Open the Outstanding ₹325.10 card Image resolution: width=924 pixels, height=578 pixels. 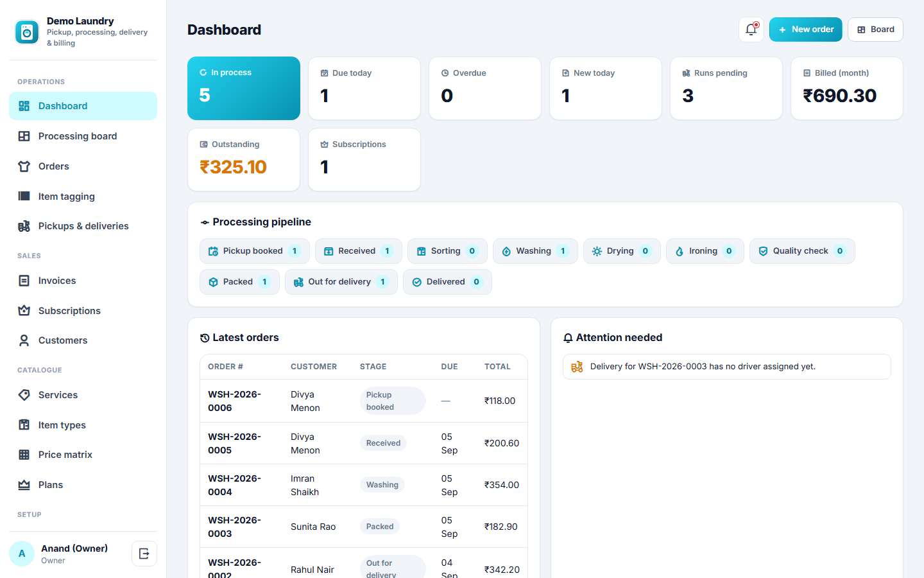click(x=244, y=160)
